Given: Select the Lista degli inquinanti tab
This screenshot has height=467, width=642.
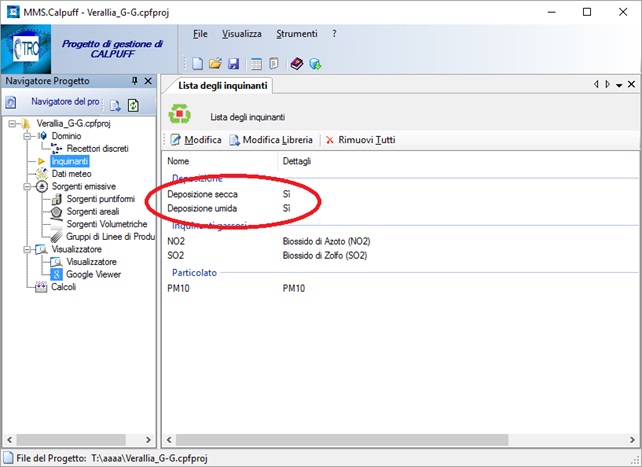Looking at the screenshot, I should pos(223,86).
